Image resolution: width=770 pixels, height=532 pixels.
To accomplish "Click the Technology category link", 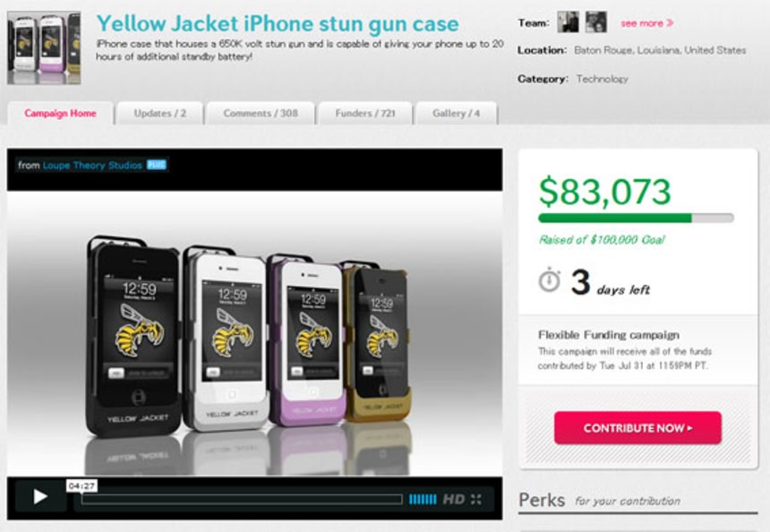I will coord(602,79).
